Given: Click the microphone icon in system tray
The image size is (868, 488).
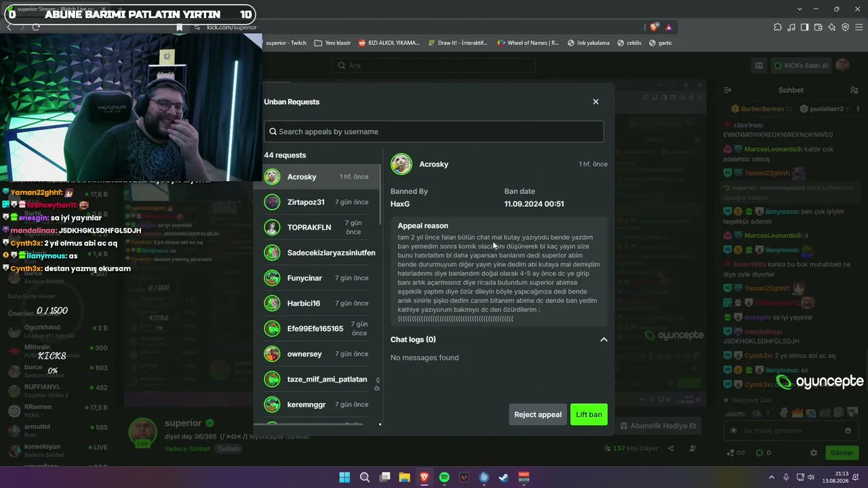Looking at the screenshot, I should pos(786,477).
